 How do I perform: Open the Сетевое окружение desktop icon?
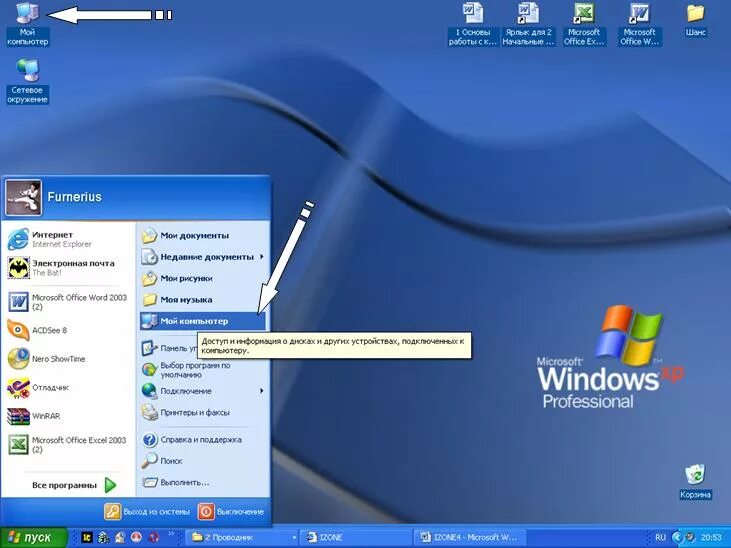click(x=28, y=81)
